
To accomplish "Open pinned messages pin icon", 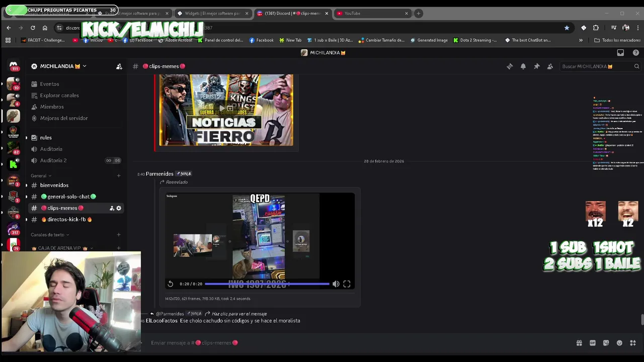I will click(537, 66).
